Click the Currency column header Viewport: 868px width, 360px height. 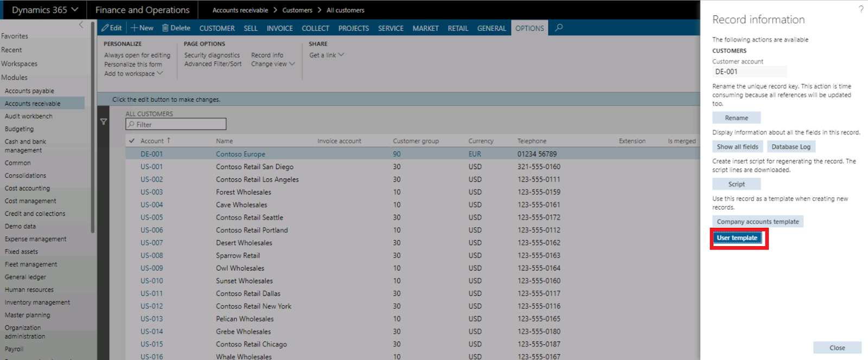481,141
